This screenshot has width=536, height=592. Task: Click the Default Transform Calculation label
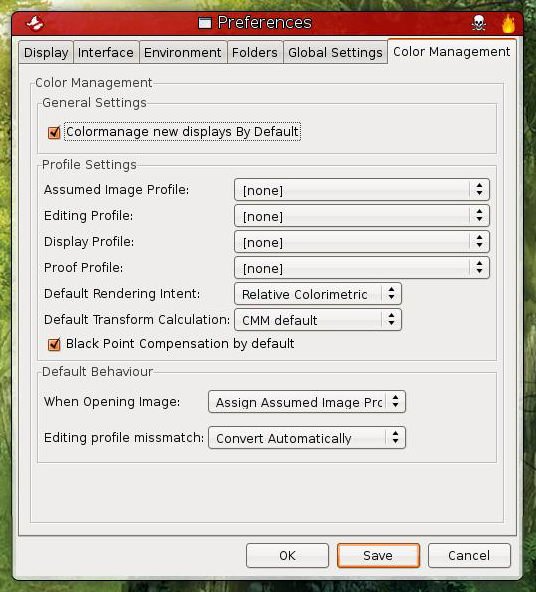click(137, 320)
